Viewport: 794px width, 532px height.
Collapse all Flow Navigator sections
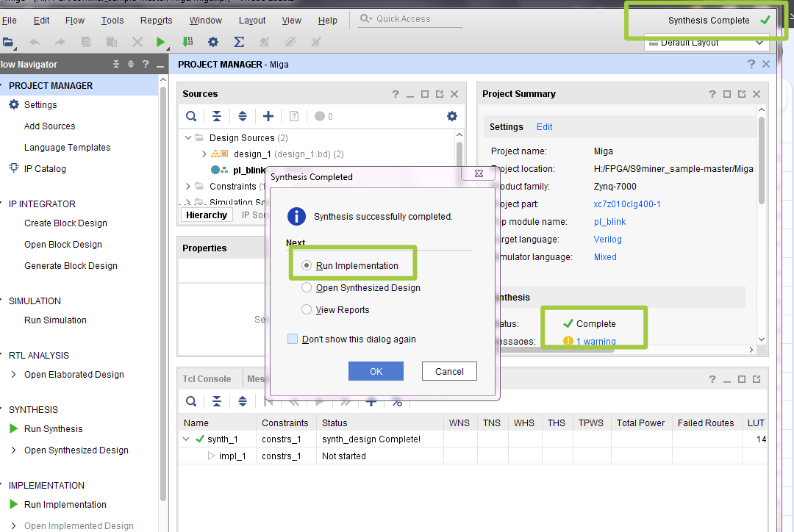click(x=116, y=64)
